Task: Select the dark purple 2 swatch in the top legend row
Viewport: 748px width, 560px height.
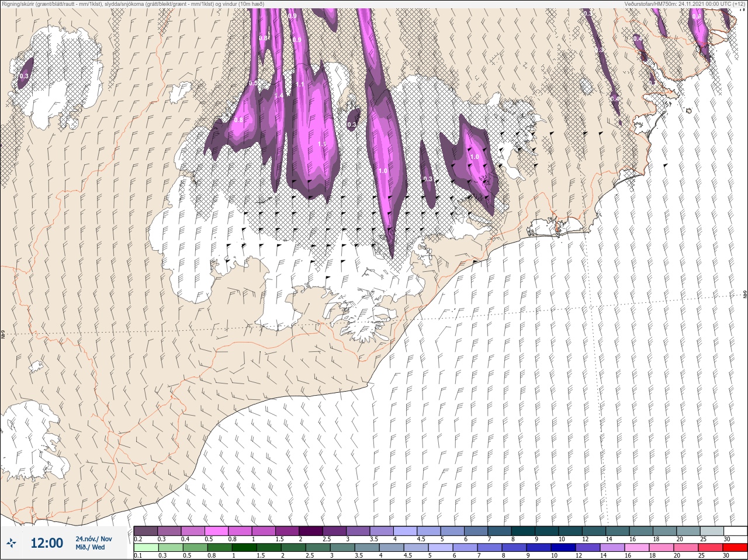Action: (310, 531)
